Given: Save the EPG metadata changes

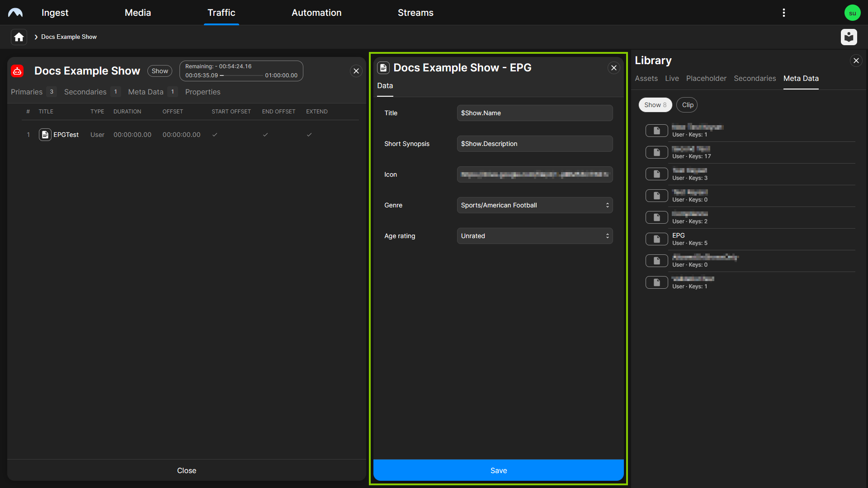Looking at the screenshot, I should [498, 470].
